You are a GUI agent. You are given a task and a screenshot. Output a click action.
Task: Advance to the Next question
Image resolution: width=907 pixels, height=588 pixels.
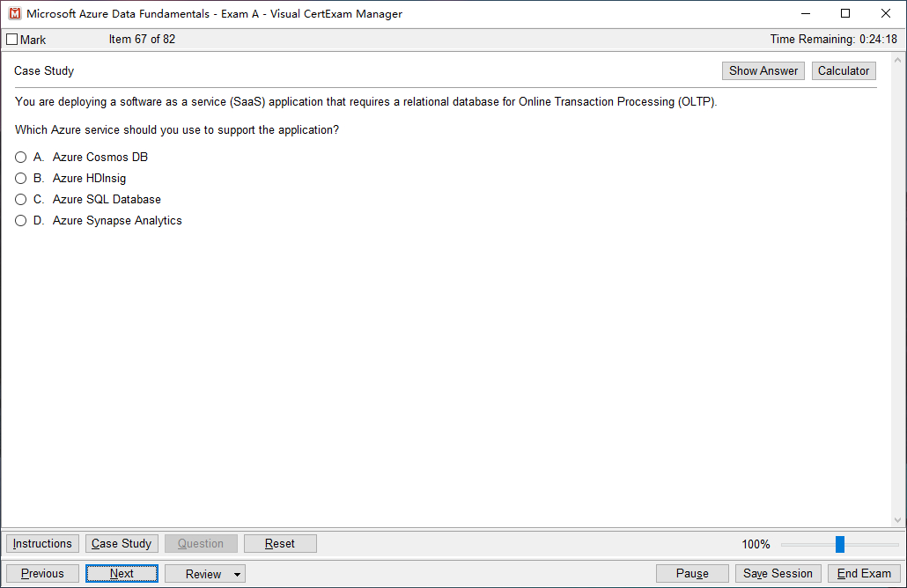click(x=122, y=574)
